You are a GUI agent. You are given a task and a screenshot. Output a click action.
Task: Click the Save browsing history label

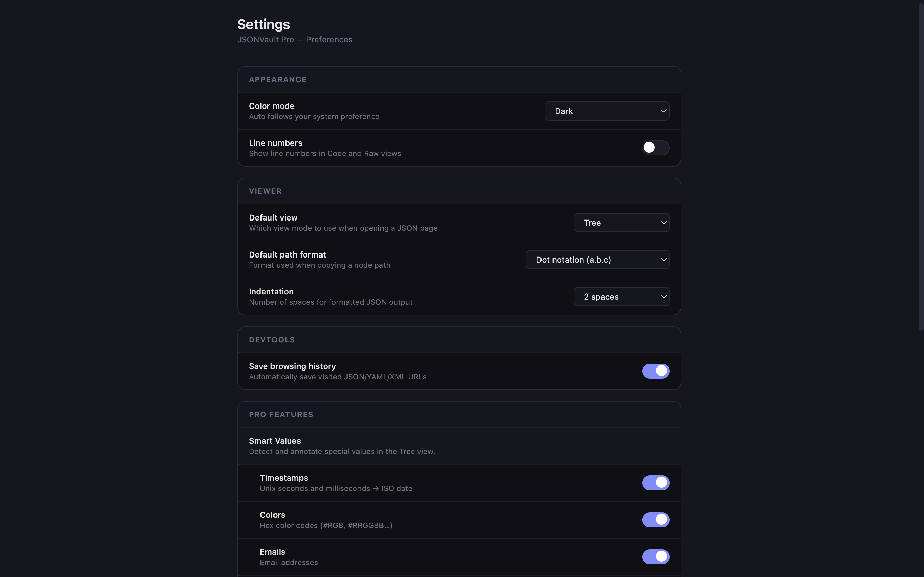(x=292, y=366)
